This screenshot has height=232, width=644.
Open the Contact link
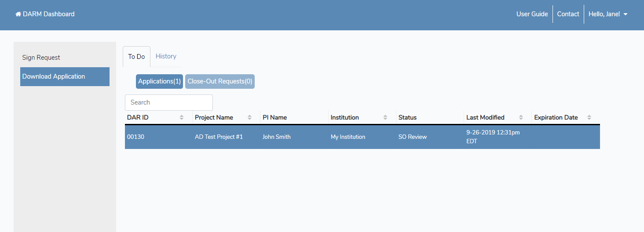568,14
